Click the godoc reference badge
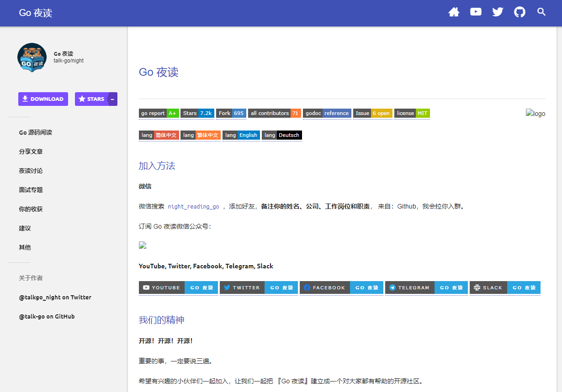Viewport: 562px width, 392px height. pos(327,113)
